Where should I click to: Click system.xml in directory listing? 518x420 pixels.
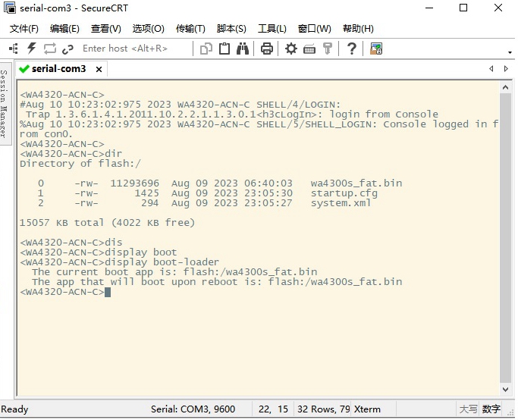pyautogui.click(x=341, y=203)
